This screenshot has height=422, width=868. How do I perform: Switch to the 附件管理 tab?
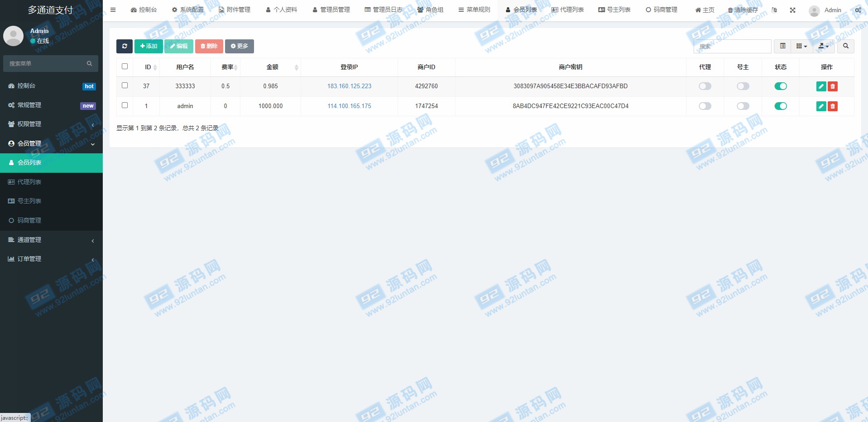tap(234, 10)
